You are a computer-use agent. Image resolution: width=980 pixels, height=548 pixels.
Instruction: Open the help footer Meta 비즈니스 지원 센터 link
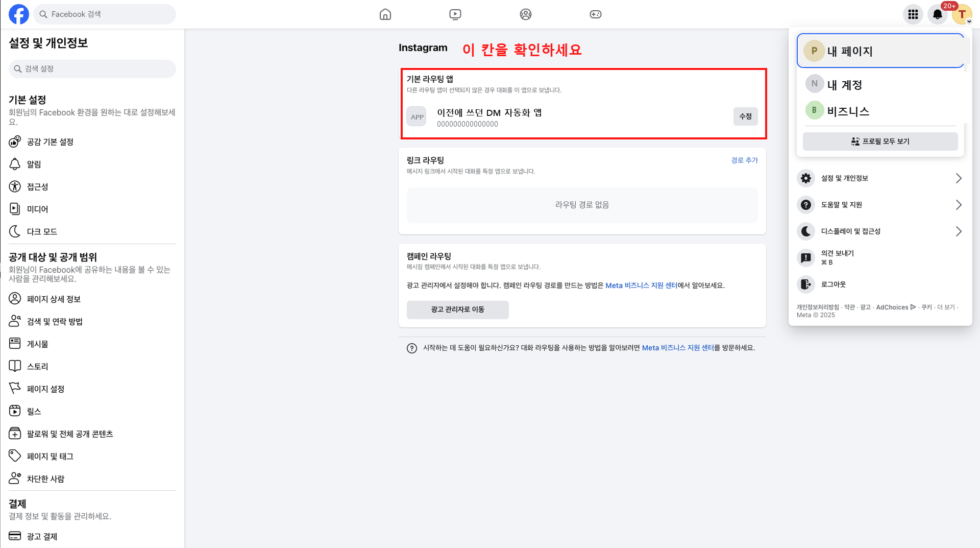(x=678, y=348)
